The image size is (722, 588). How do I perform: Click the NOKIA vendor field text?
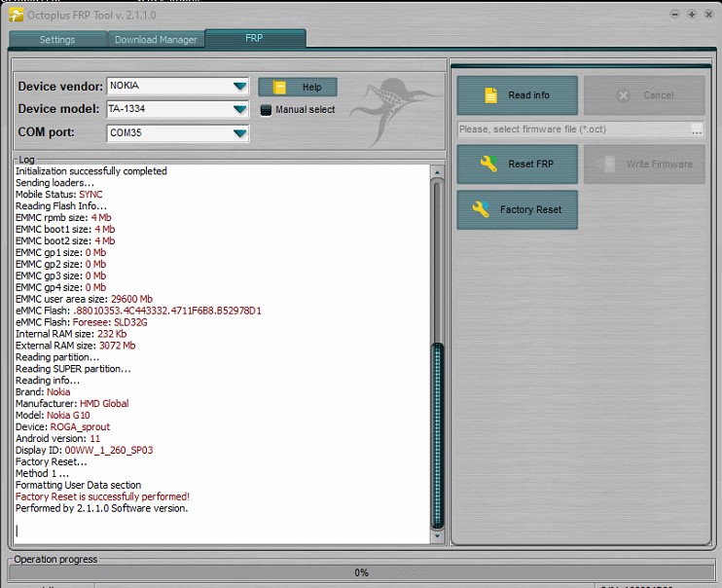tap(125, 86)
